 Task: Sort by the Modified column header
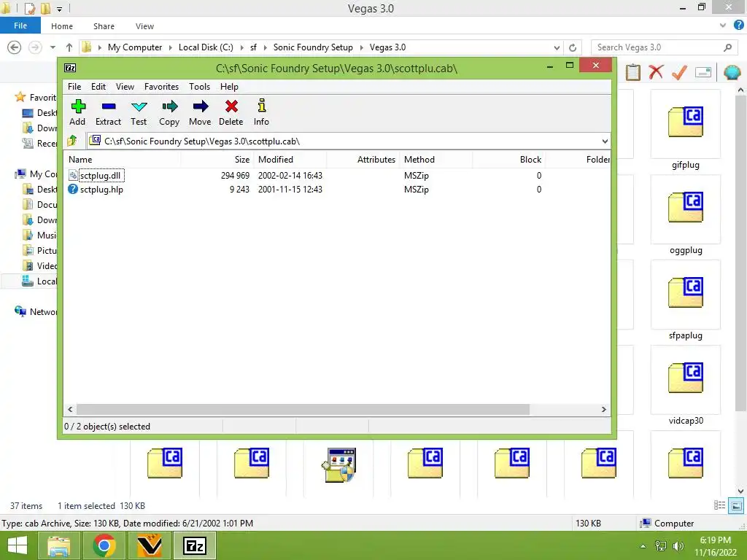pos(290,160)
